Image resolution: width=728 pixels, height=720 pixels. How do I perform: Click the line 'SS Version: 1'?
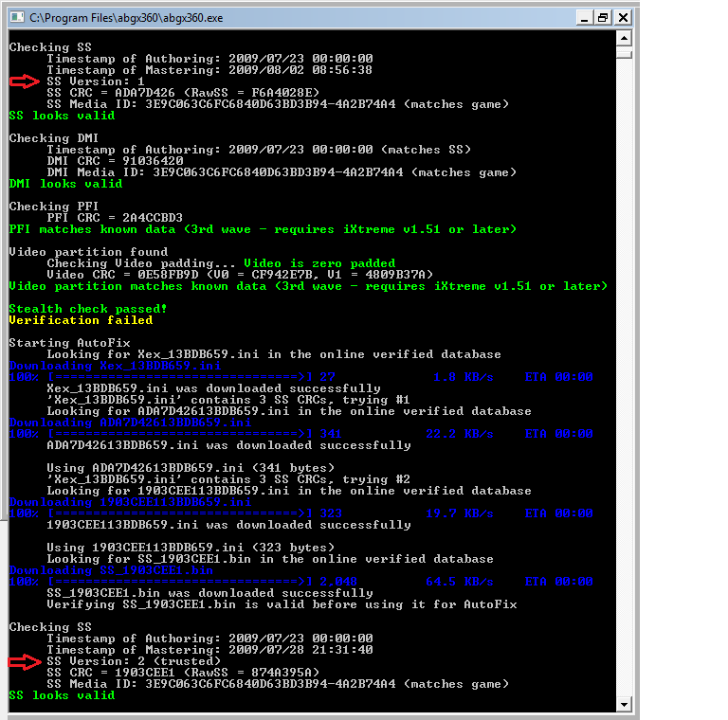tap(96, 81)
